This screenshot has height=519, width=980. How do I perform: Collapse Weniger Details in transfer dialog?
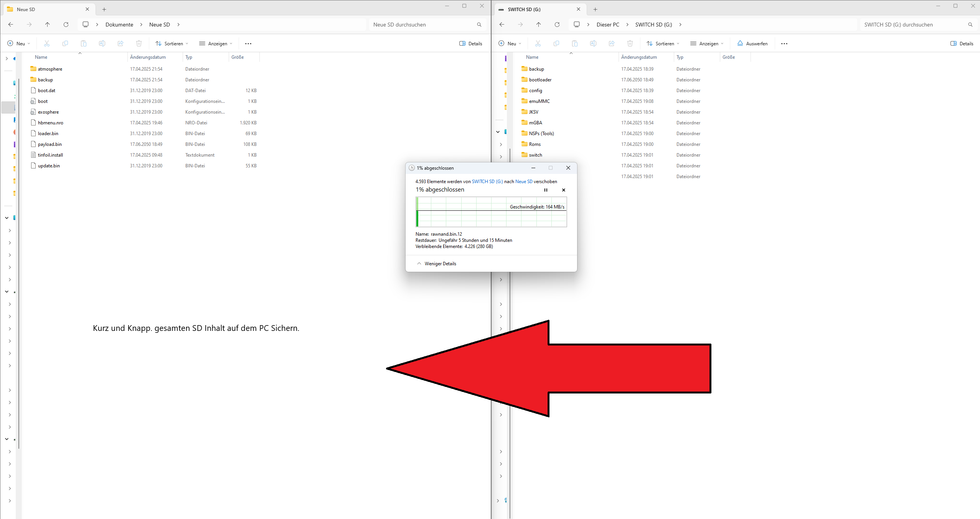[437, 264]
